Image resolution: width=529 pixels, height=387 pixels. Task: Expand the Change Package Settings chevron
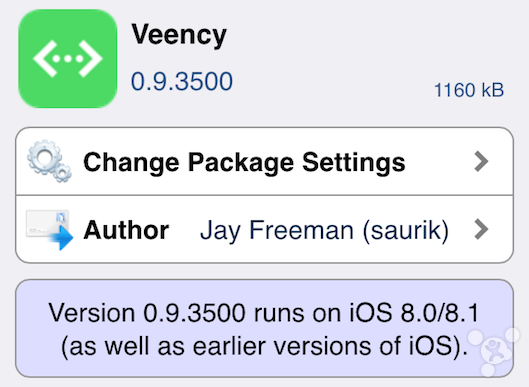tap(481, 162)
